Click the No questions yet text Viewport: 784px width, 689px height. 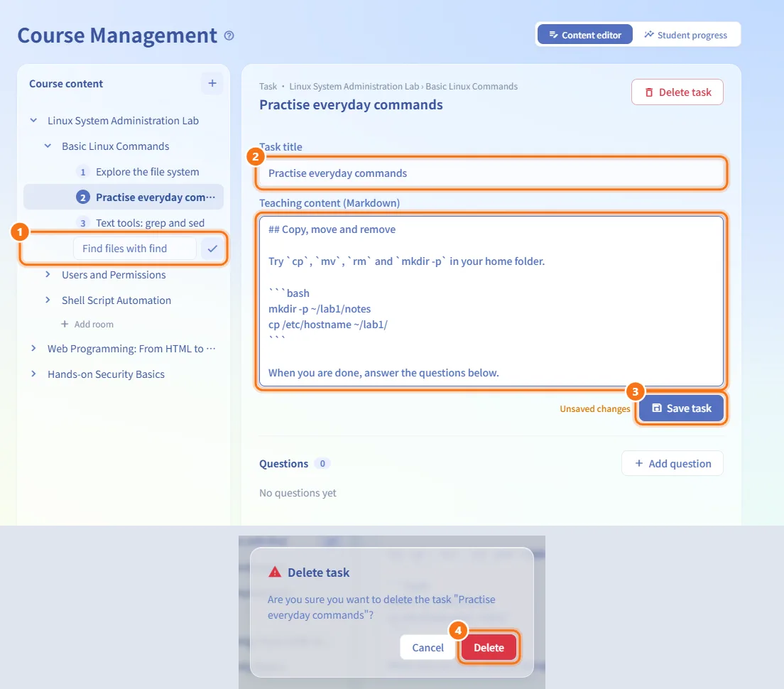tap(298, 493)
